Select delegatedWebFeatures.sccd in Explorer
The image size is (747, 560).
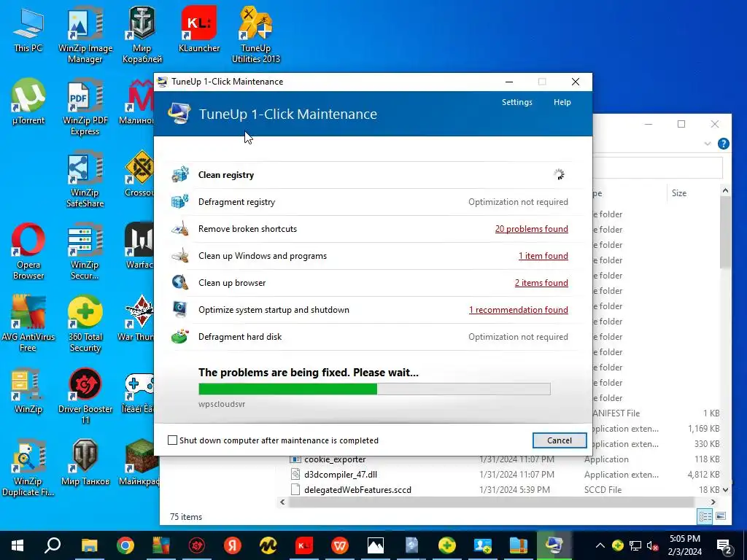(357, 489)
